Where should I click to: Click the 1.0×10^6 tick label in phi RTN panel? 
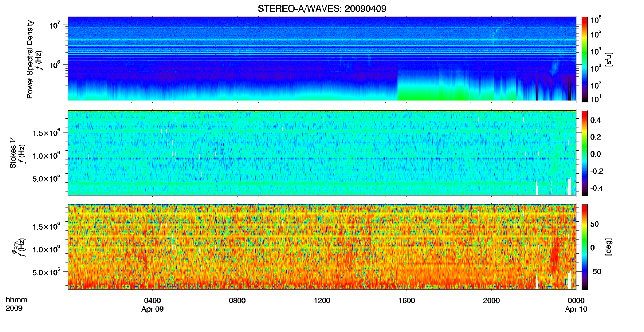(46, 249)
